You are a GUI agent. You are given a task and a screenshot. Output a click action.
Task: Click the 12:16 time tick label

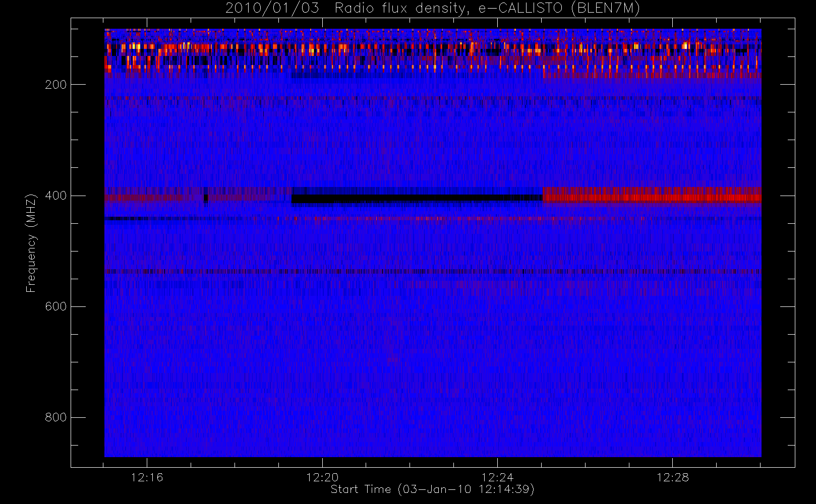[x=147, y=477]
